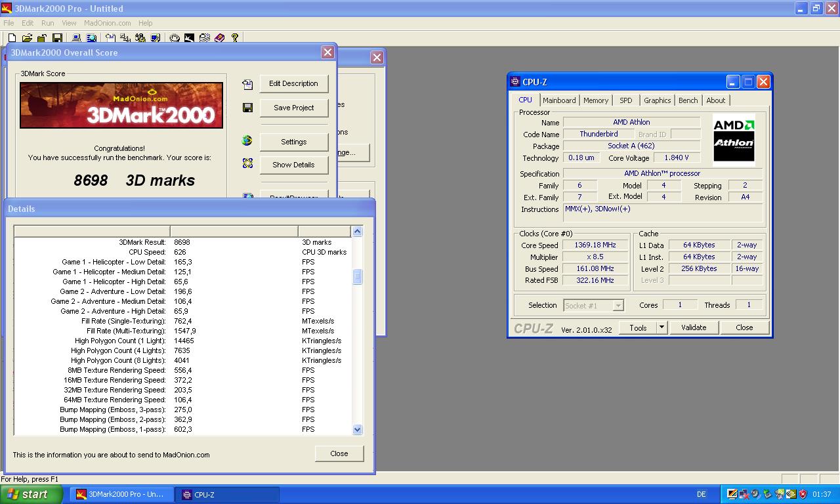Image resolution: width=840 pixels, height=504 pixels.
Task: Click the 3DMark2000 Pro title bar icon
Action: click(7, 9)
